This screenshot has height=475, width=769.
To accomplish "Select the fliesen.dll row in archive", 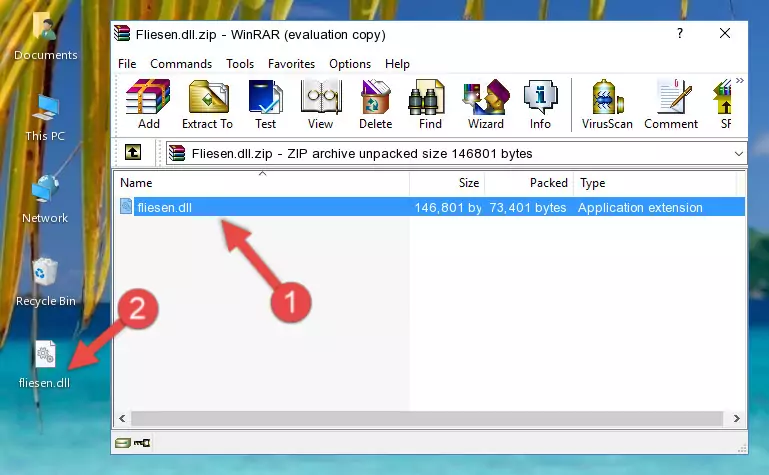I will (x=432, y=207).
